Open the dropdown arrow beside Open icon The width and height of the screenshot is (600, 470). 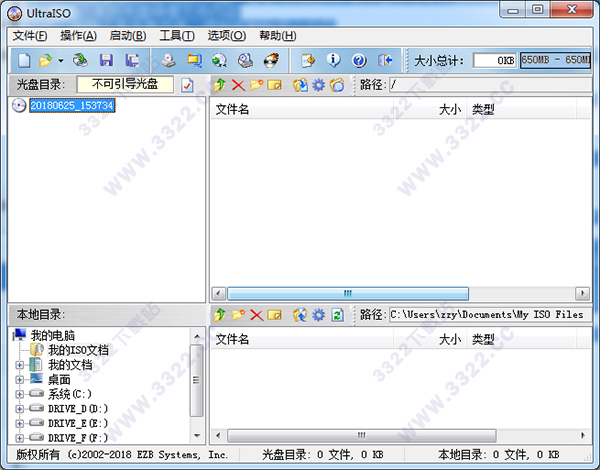(60, 60)
